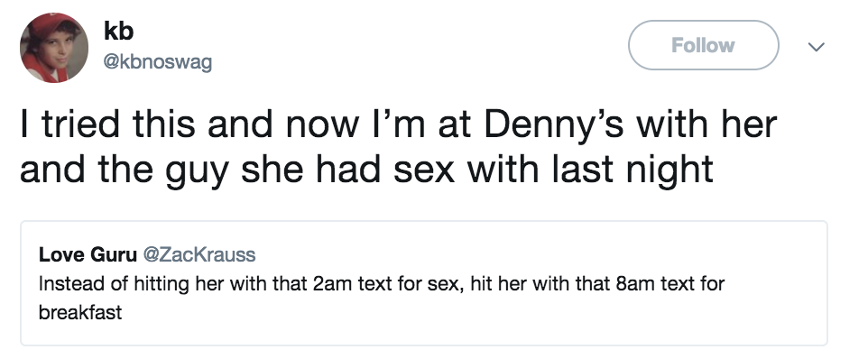Click the @ZacKrauss handle
868x359 pixels.
[199, 254]
